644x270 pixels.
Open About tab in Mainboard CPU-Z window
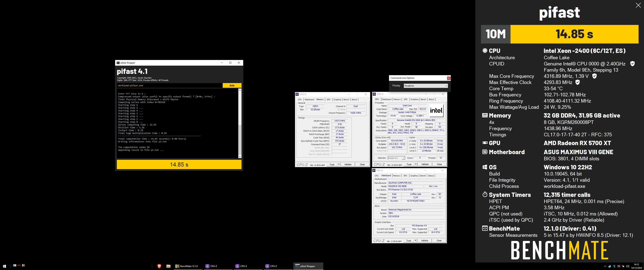click(x=431, y=175)
